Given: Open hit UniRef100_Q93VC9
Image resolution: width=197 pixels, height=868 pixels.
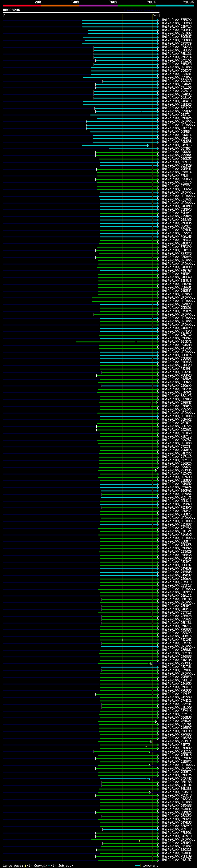Looking at the screenshot, I should tap(176, 43).
